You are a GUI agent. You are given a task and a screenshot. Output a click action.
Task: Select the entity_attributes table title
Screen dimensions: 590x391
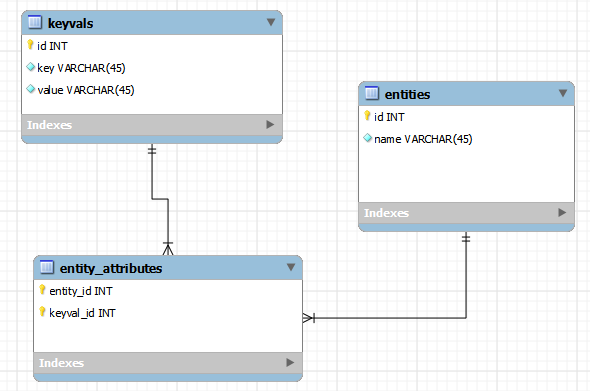pos(111,269)
